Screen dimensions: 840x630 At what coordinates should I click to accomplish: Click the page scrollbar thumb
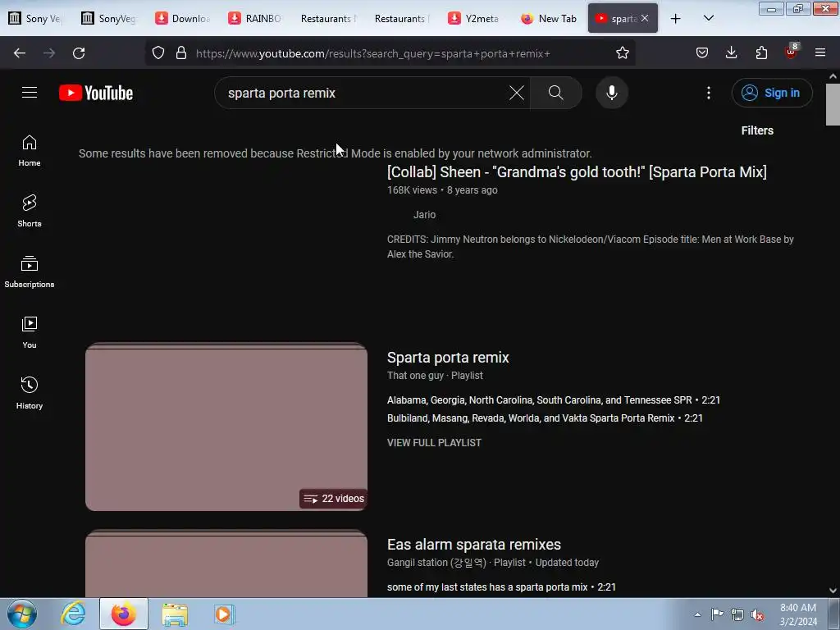click(833, 104)
